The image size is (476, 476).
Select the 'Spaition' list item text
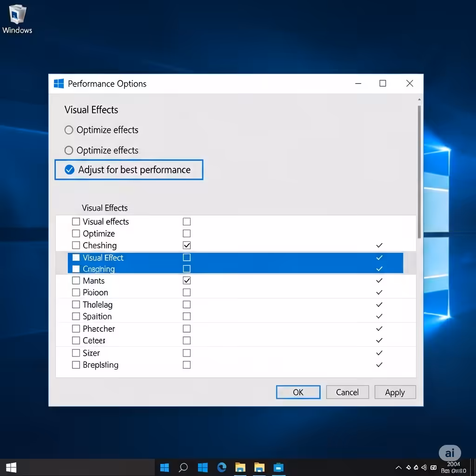(x=97, y=316)
